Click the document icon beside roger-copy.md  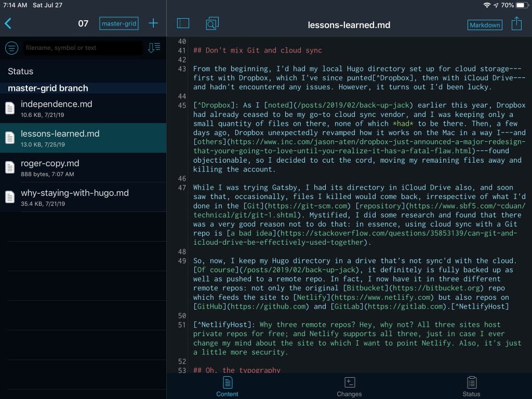(10, 167)
